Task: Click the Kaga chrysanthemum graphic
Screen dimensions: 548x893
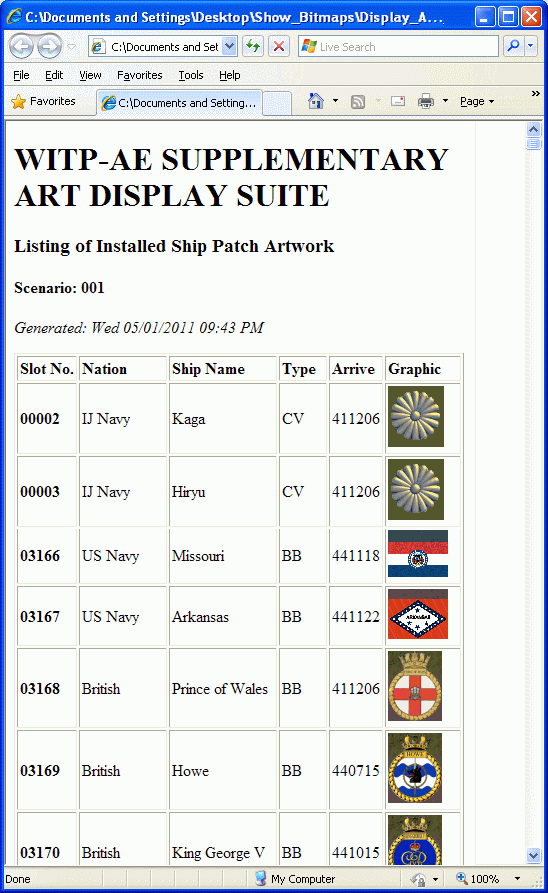Action: point(415,416)
